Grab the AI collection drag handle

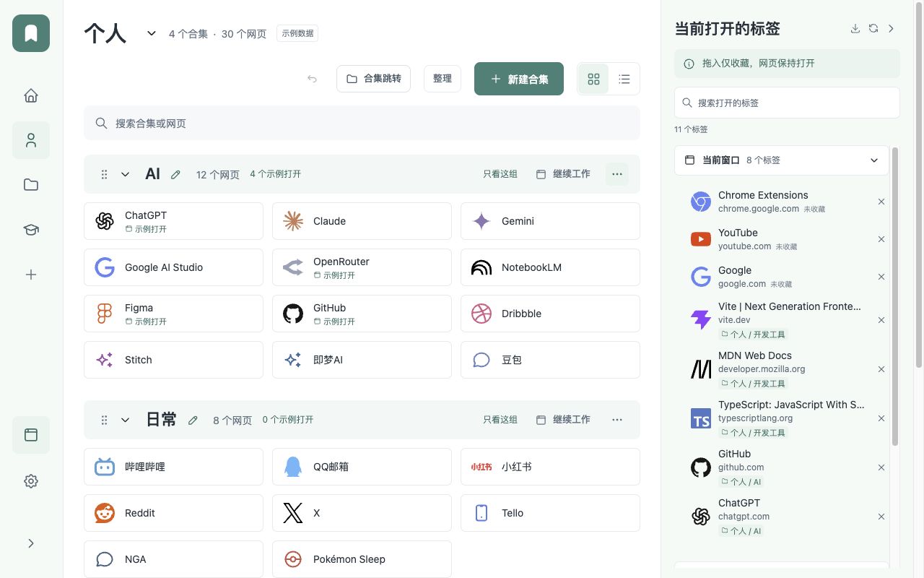click(104, 174)
